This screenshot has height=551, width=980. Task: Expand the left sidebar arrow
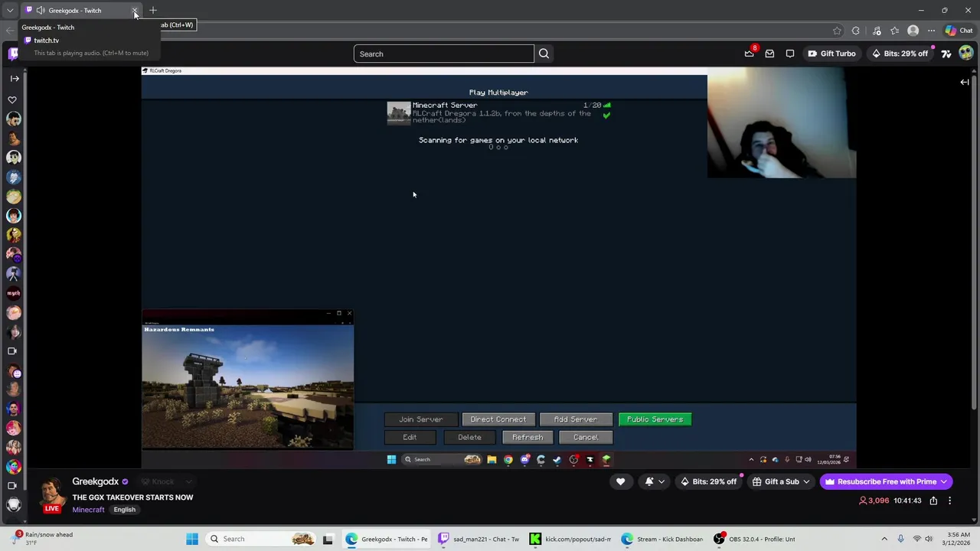coord(14,78)
